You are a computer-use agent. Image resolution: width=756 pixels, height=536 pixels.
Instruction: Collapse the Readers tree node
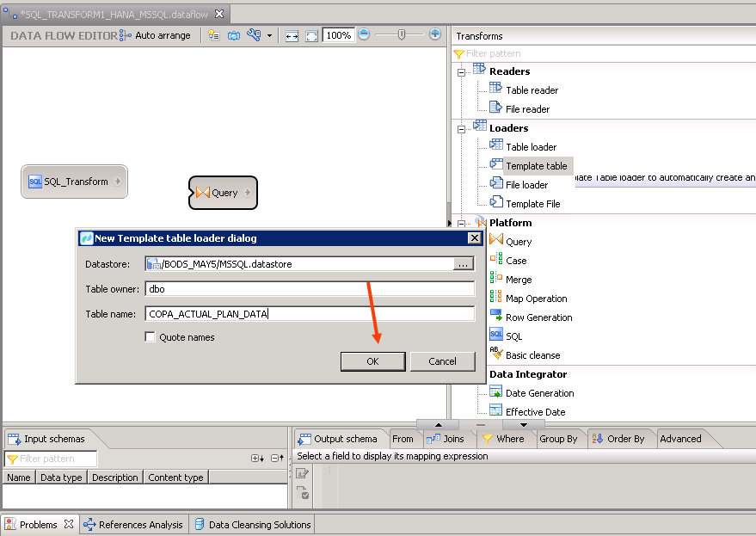coord(461,71)
